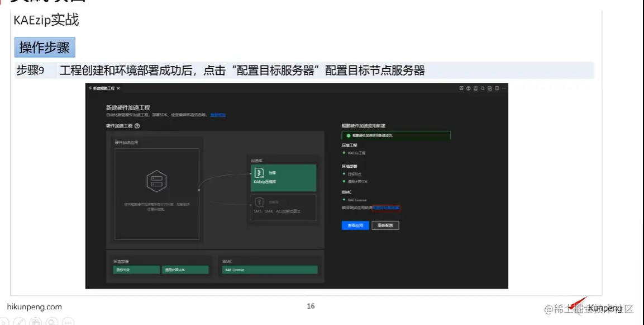The height and width of the screenshot is (325, 644).
Task: Select the 新建鲲鹏工程 editor tab
Action: 103,88
